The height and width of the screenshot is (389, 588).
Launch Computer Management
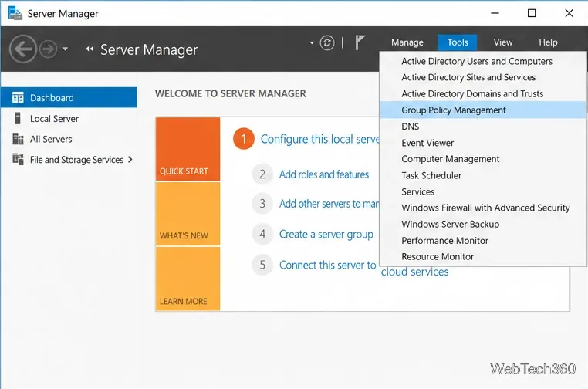(483, 159)
